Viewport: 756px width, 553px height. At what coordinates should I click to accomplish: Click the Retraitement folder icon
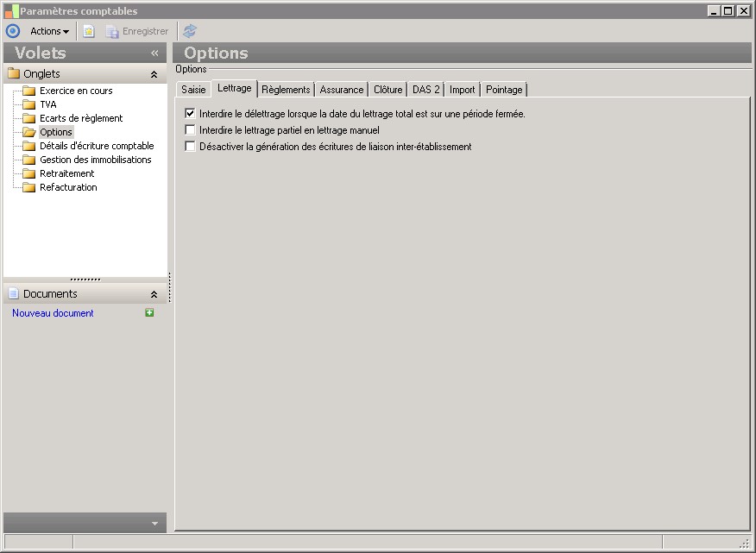point(29,173)
